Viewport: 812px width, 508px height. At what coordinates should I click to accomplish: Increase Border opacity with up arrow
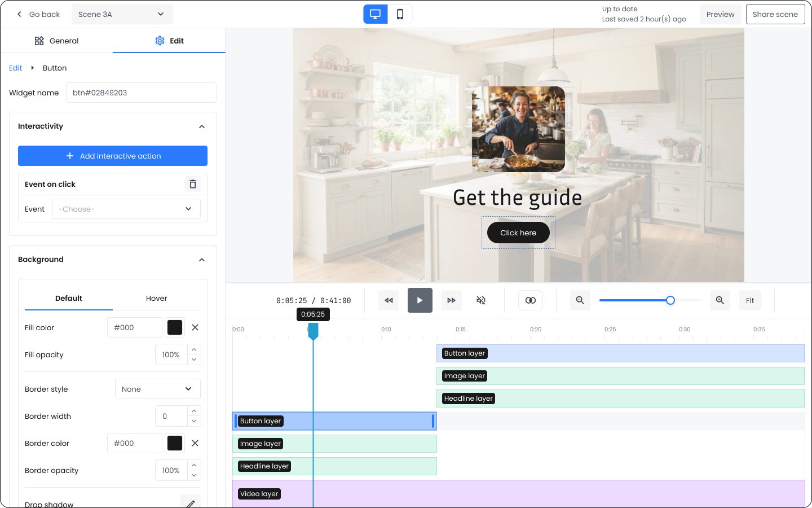click(194, 465)
